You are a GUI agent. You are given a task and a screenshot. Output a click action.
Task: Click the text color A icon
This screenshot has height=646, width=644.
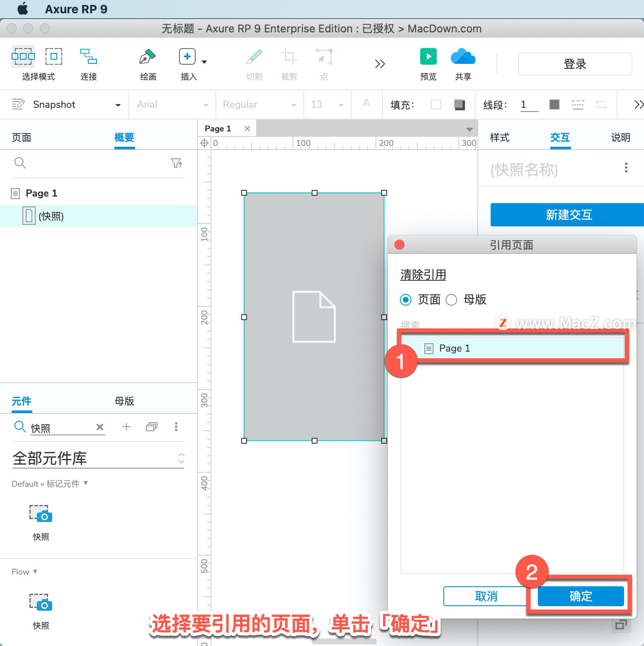coord(366,103)
